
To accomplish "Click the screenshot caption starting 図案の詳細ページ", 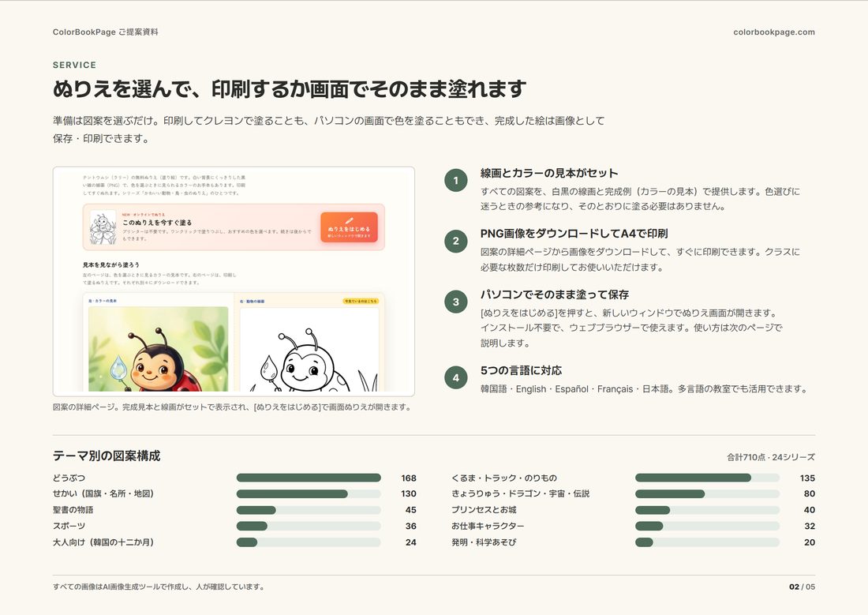I will 233,407.
